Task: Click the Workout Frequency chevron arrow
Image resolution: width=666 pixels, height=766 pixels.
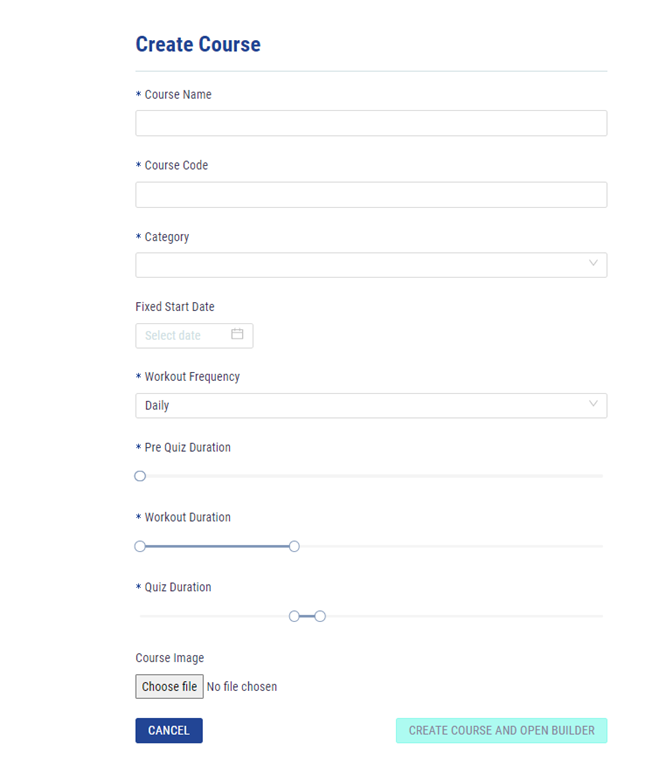Action: [x=593, y=405]
